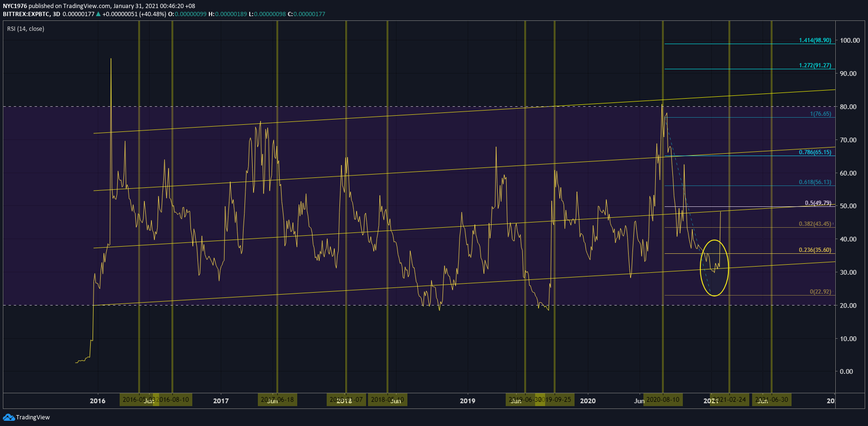868x426 pixels.
Task: Click the 0.00 value on RSI scale
Action: point(846,371)
